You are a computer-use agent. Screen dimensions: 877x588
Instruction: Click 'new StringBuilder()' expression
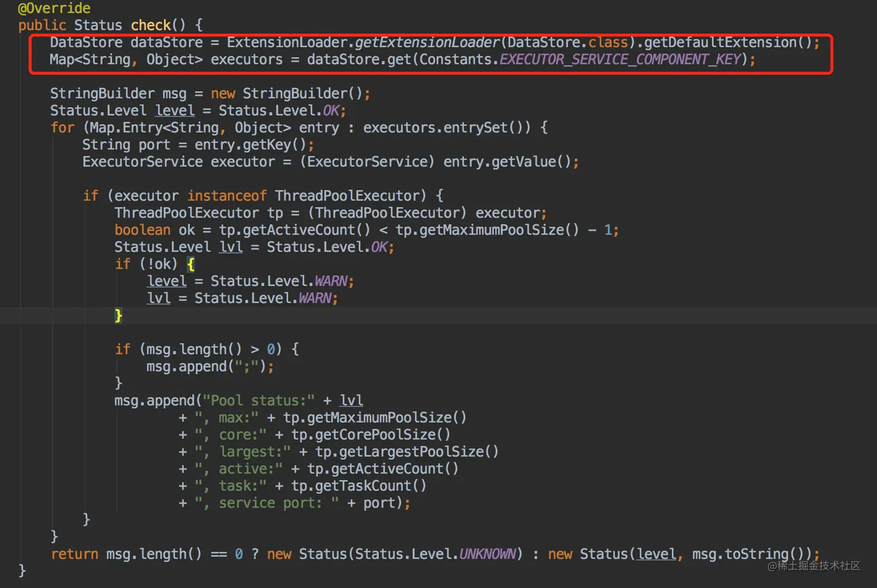(287, 93)
